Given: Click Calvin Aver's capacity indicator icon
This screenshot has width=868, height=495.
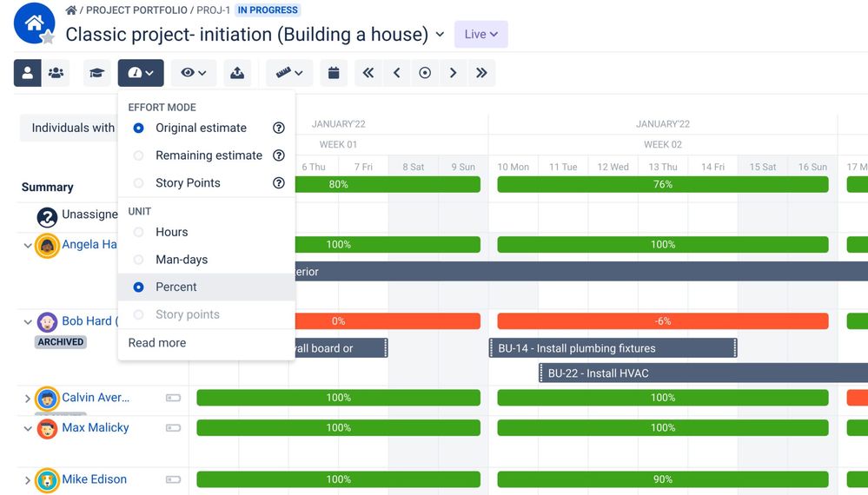Looking at the screenshot, I should 173,398.
